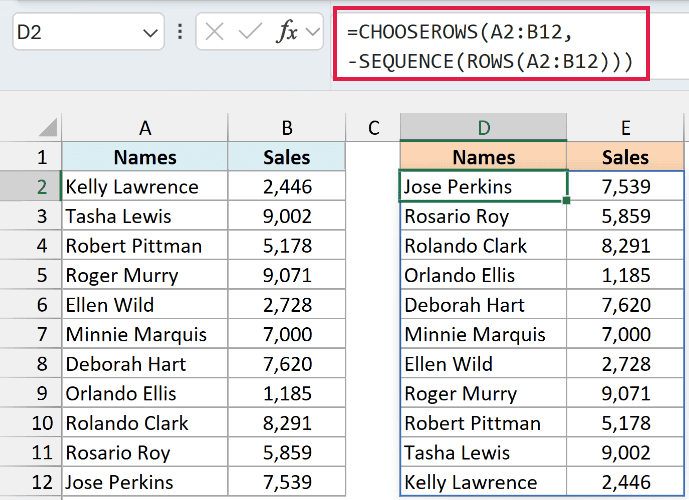Select cell Orlando Ellis in column A

[x=145, y=393]
